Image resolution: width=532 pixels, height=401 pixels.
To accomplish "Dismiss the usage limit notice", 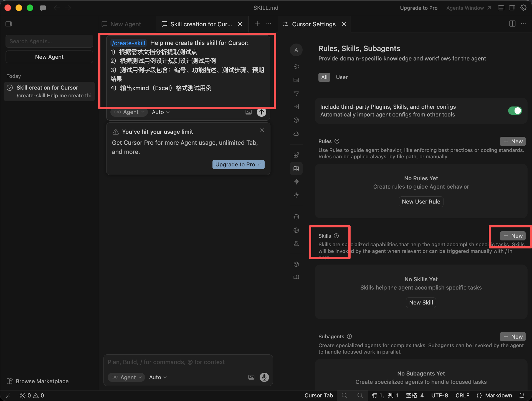I will click(x=262, y=130).
